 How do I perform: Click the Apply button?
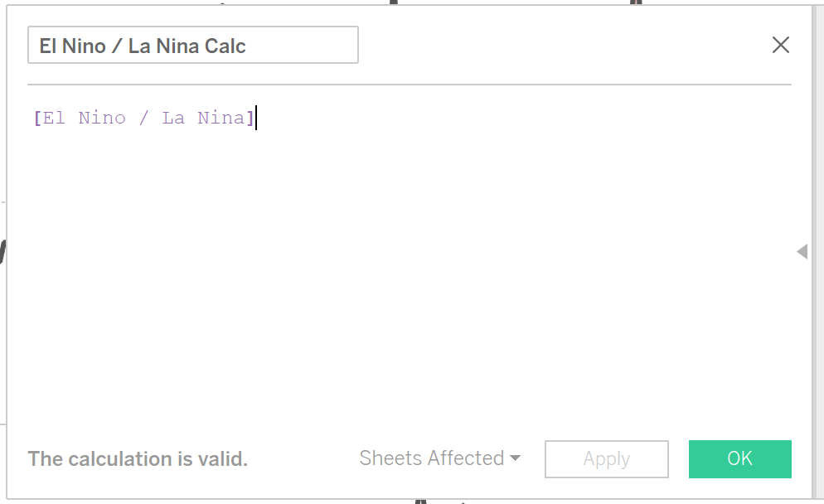(606, 459)
